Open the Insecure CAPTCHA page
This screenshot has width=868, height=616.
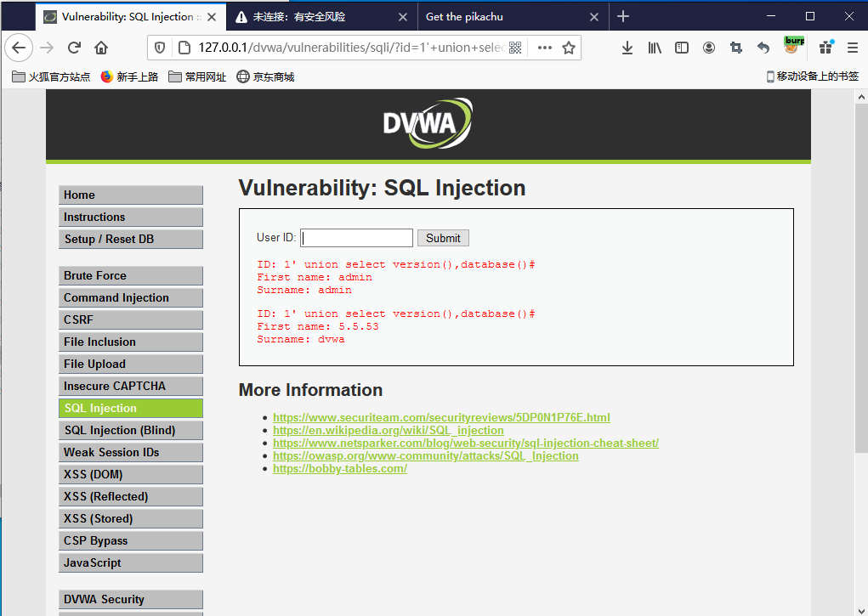click(131, 387)
